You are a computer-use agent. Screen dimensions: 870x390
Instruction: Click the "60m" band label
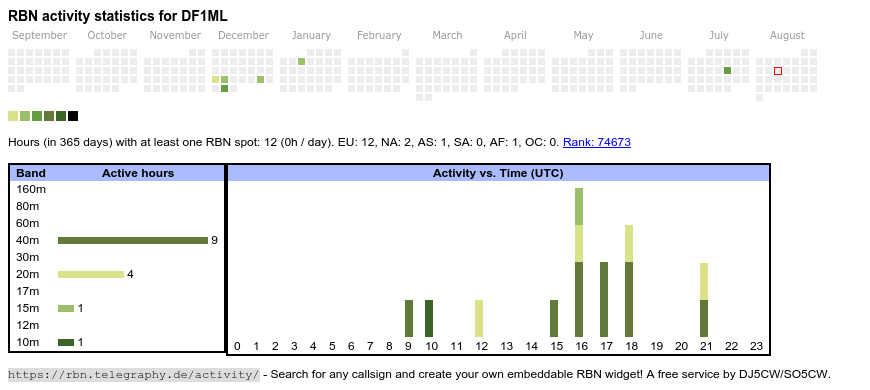28,223
